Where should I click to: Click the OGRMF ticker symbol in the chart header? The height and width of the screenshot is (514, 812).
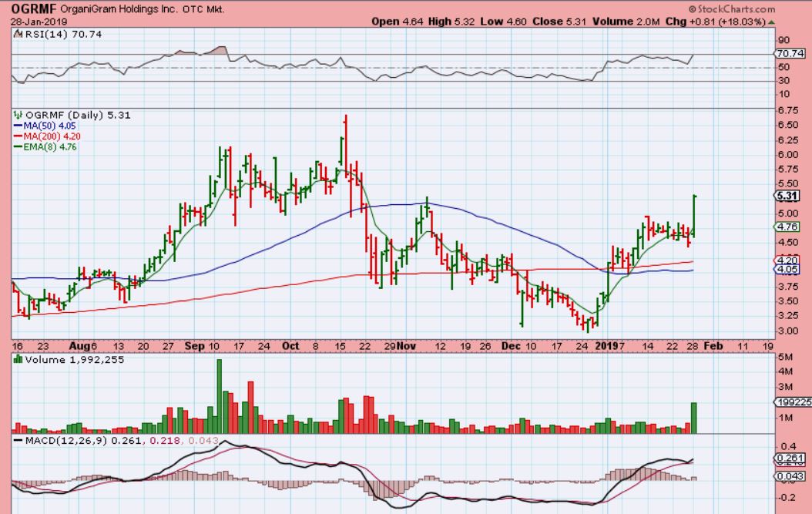[x=34, y=8]
